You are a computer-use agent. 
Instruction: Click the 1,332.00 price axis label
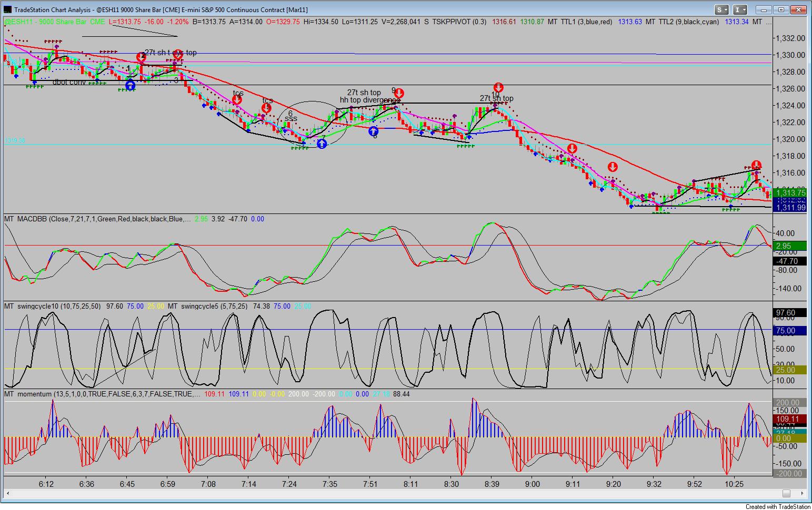coord(790,38)
